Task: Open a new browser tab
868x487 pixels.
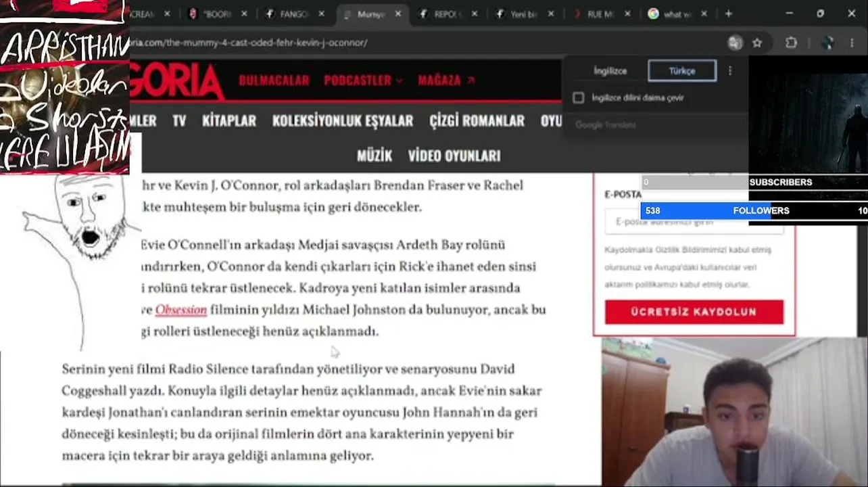Action: tap(728, 14)
